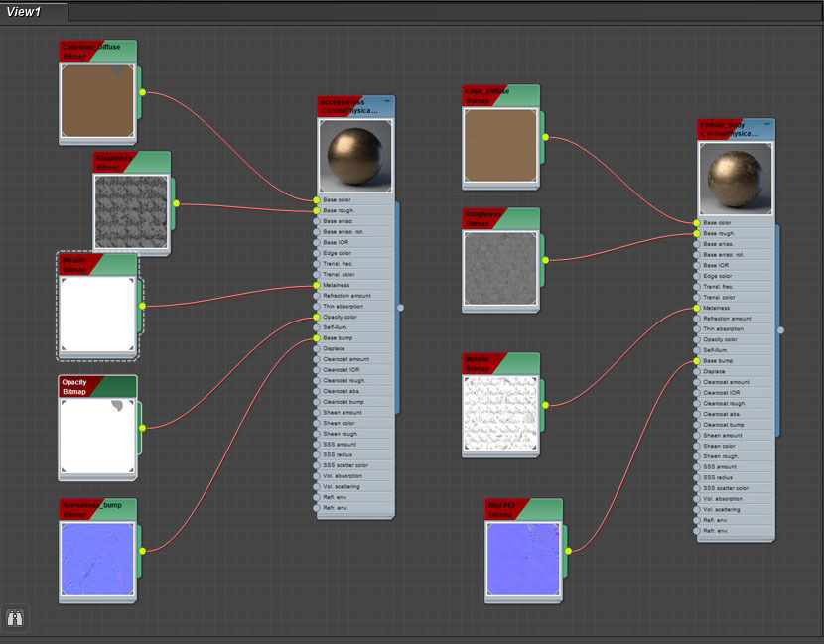Select 'SSS radius' slot on Female_Body node
824x644 pixels.
(x=736, y=477)
